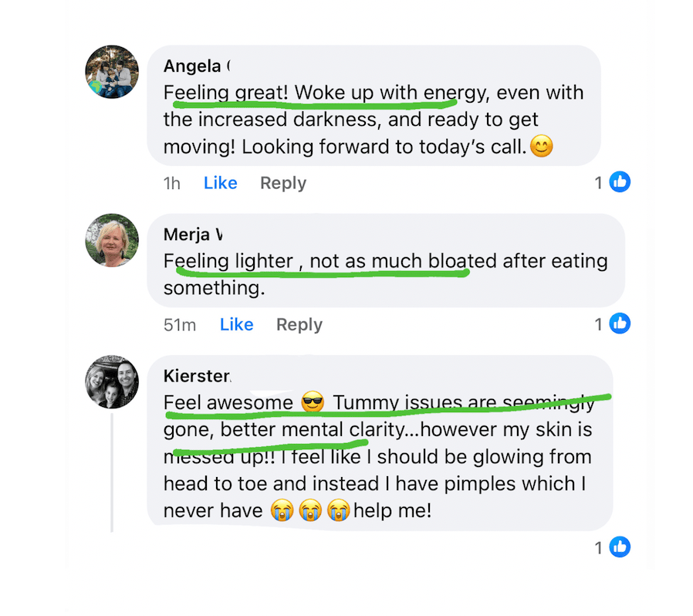Reply to Angela's comment
693x616 pixels.
[x=283, y=183]
